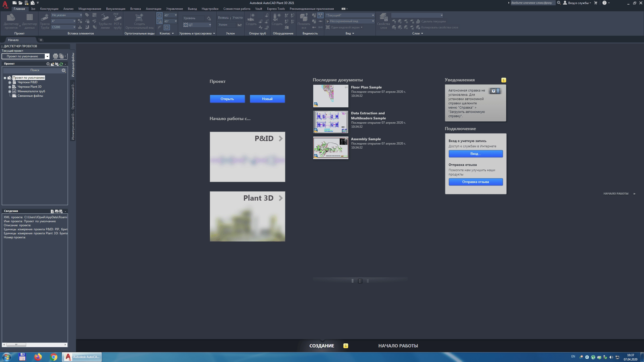Image resolution: width=644 pixels, height=362 pixels.
Task: Click the green refresh icon in the Проект header
Action: click(61, 64)
